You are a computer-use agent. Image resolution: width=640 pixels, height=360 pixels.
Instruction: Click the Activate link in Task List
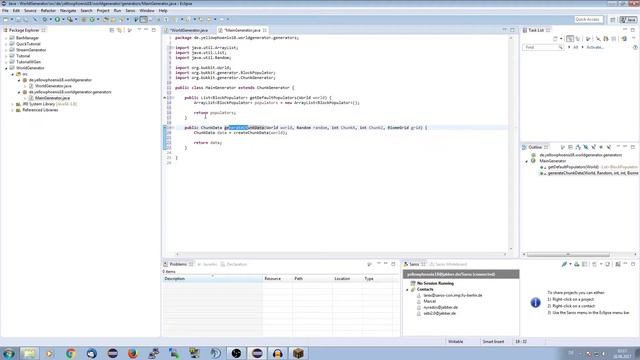click(x=595, y=47)
